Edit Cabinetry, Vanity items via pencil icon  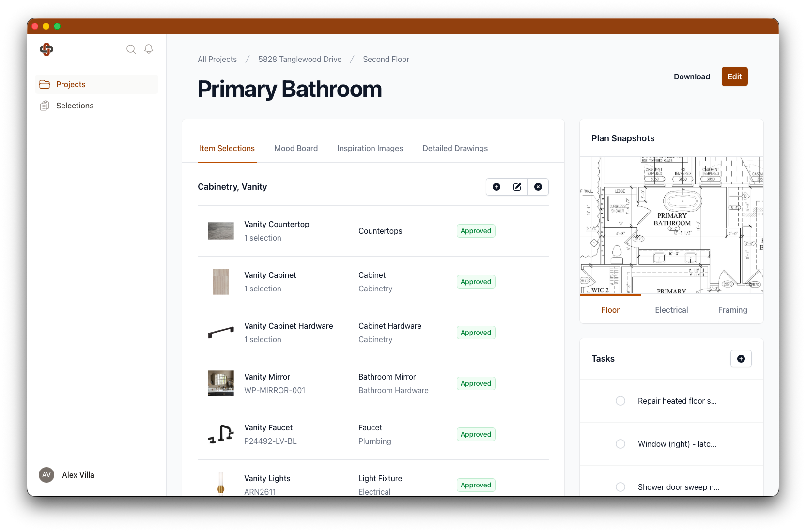coord(517,186)
